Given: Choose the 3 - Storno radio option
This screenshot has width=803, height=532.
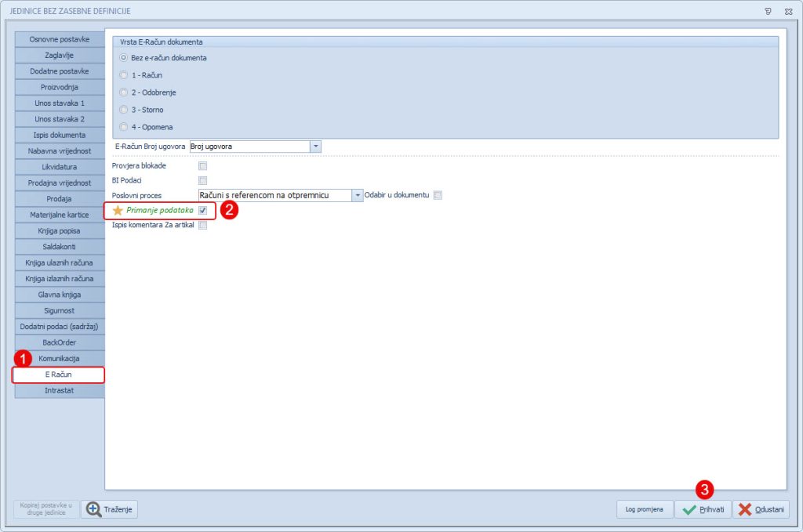Looking at the screenshot, I should (123, 110).
